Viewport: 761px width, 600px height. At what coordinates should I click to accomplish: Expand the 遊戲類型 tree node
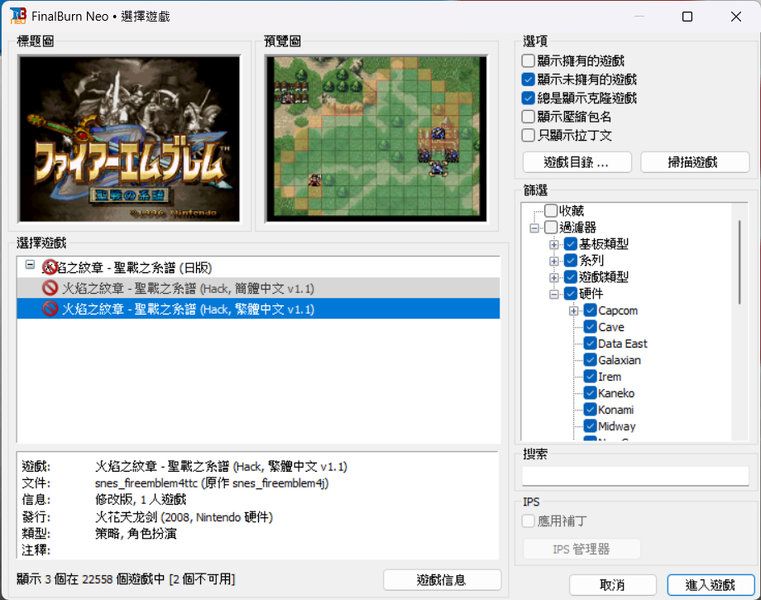pyautogui.click(x=554, y=278)
